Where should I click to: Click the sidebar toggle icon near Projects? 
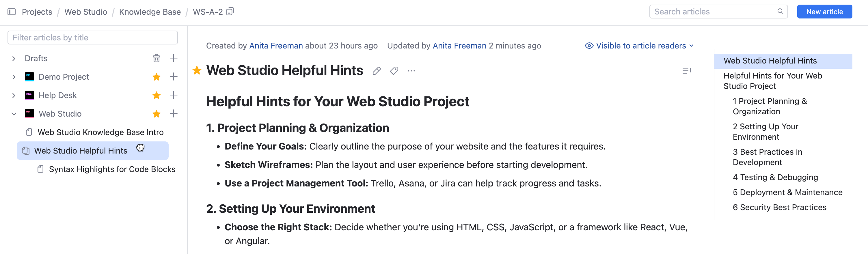(12, 12)
